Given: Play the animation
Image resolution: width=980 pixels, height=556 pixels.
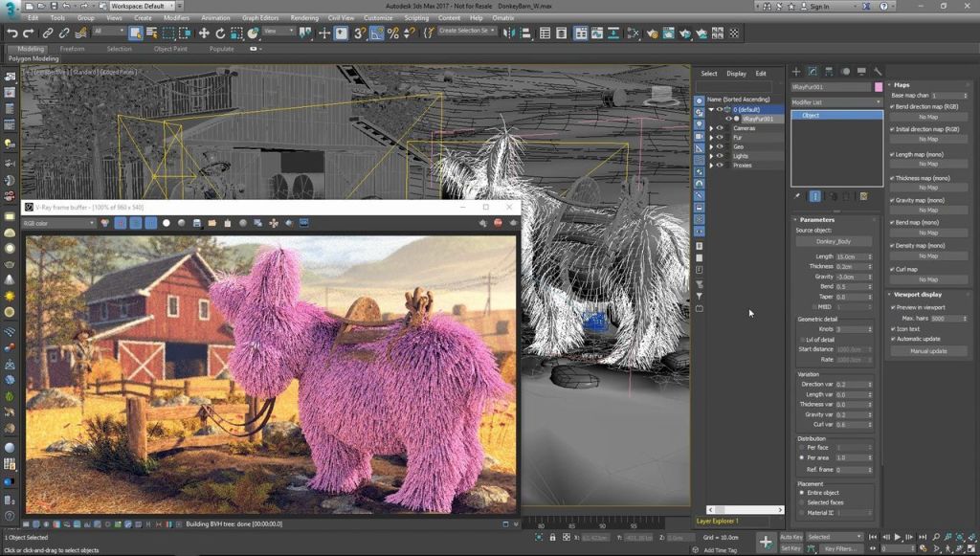Looking at the screenshot, I should point(898,537).
